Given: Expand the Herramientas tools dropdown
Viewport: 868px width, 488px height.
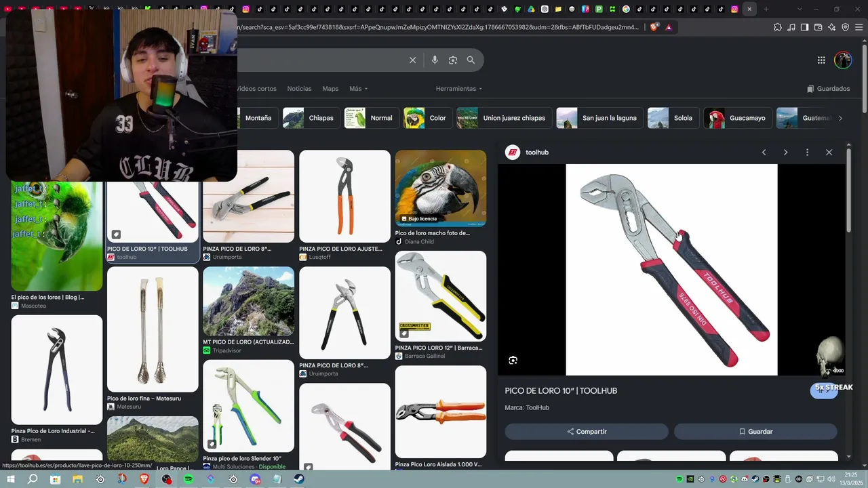Looking at the screenshot, I should (x=459, y=89).
